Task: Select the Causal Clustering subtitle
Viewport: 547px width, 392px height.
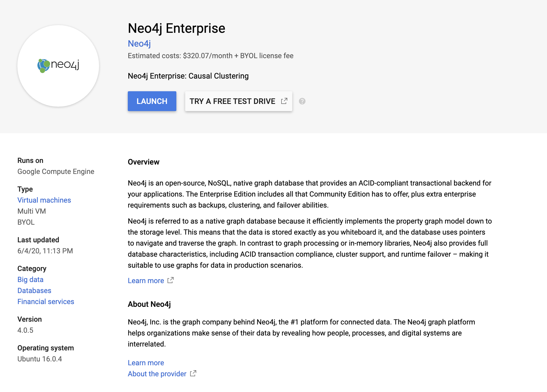Action: click(188, 76)
